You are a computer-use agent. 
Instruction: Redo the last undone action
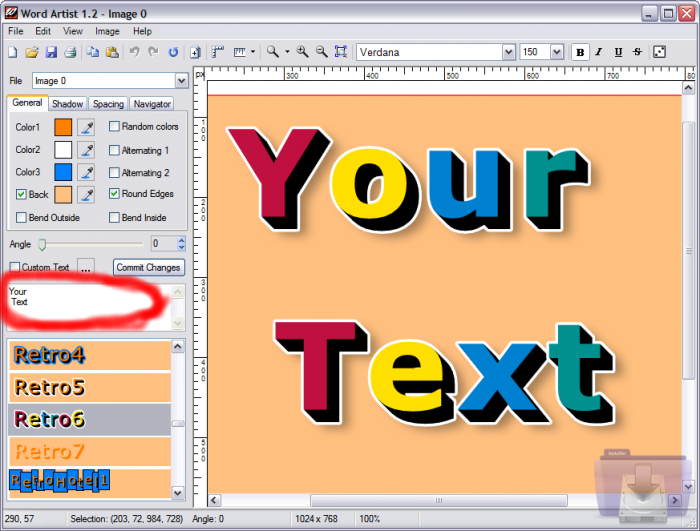click(154, 52)
